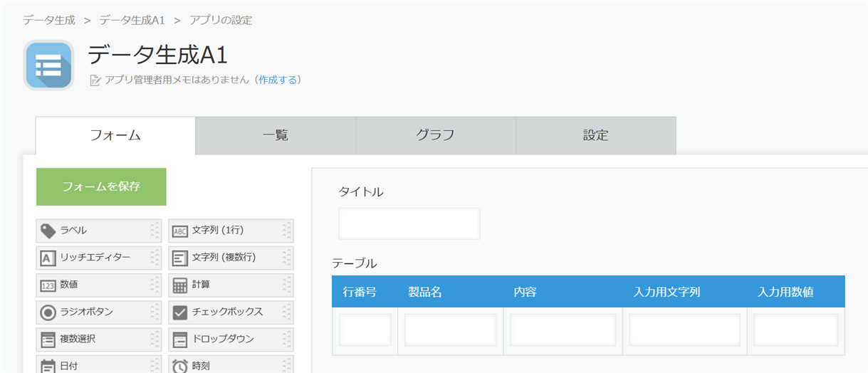The width and height of the screenshot is (868, 373).
Task: Click the drag grip on 複数選択 item
Action: 155,339
